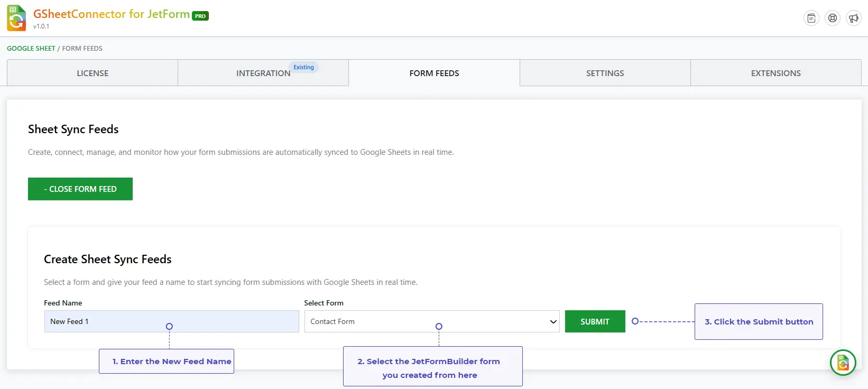Click the GSheetConnector logo icon in header
Image resolution: width=868 pixels, height=389 pixels.
(x=16, y=18)
